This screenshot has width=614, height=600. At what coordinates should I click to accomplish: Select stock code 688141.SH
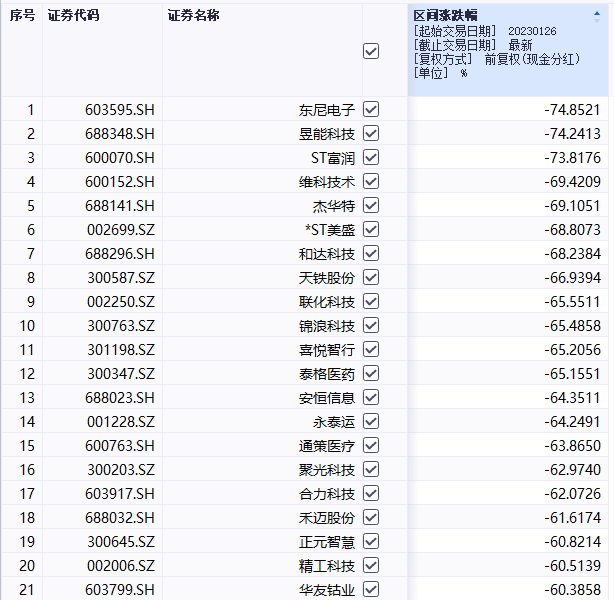[x=120, y=206]
